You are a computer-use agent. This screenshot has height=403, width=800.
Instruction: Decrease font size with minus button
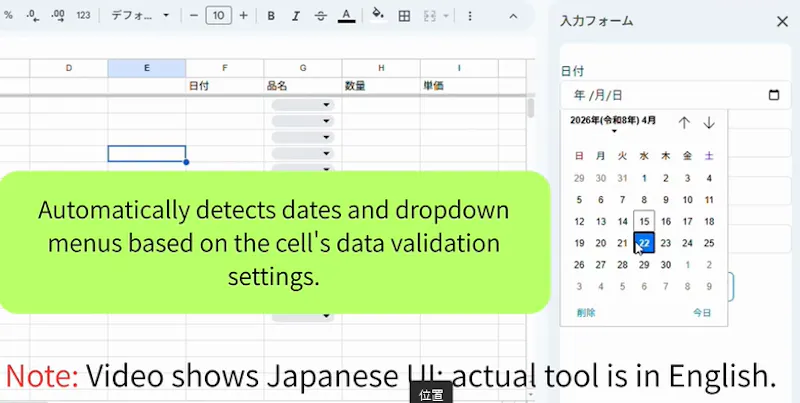tap(194, 16)
